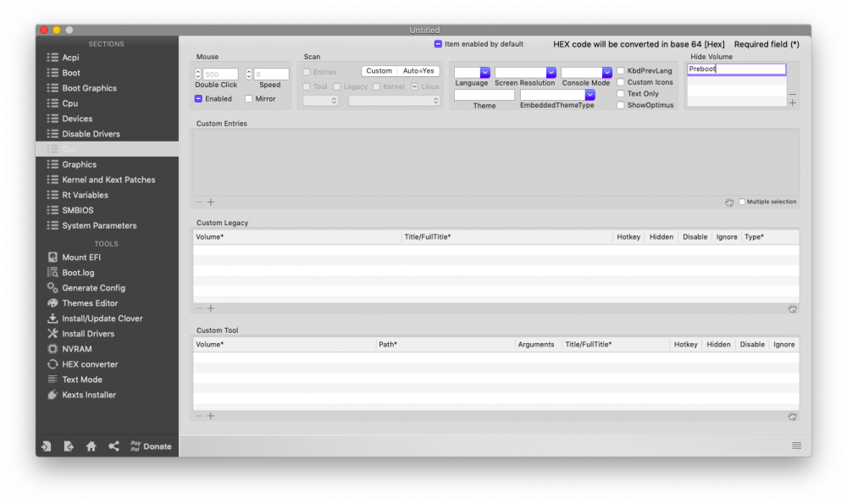The height and width of the screenshot is (504, 847).
Task: Open the Language dropdown
Action: tap(485, 72)
